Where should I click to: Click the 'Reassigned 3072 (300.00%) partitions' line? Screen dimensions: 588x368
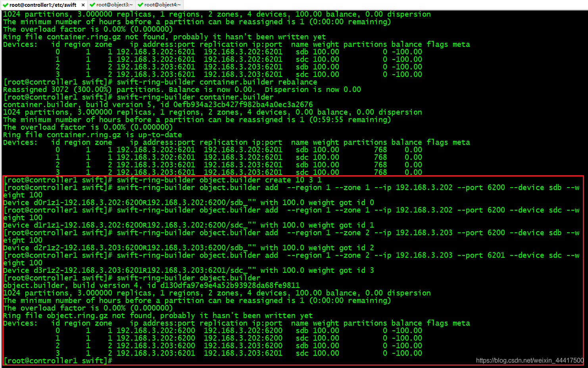182,90
